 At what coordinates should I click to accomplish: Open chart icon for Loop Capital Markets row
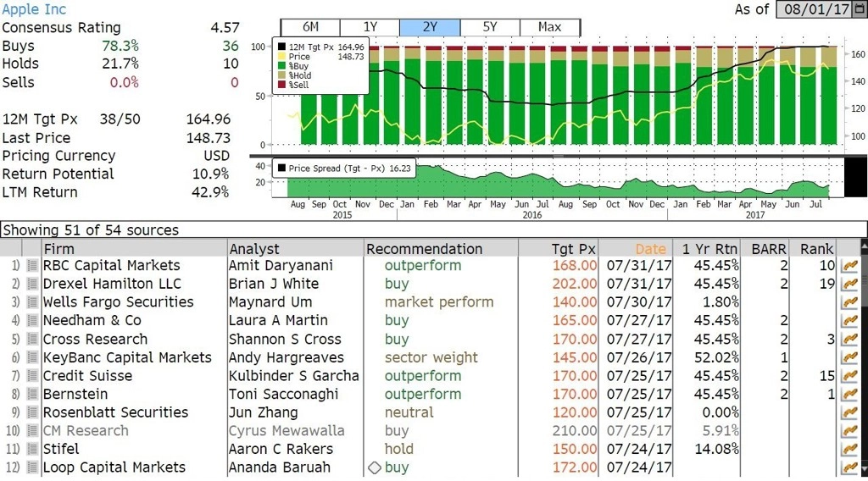(x=849, y=467)
